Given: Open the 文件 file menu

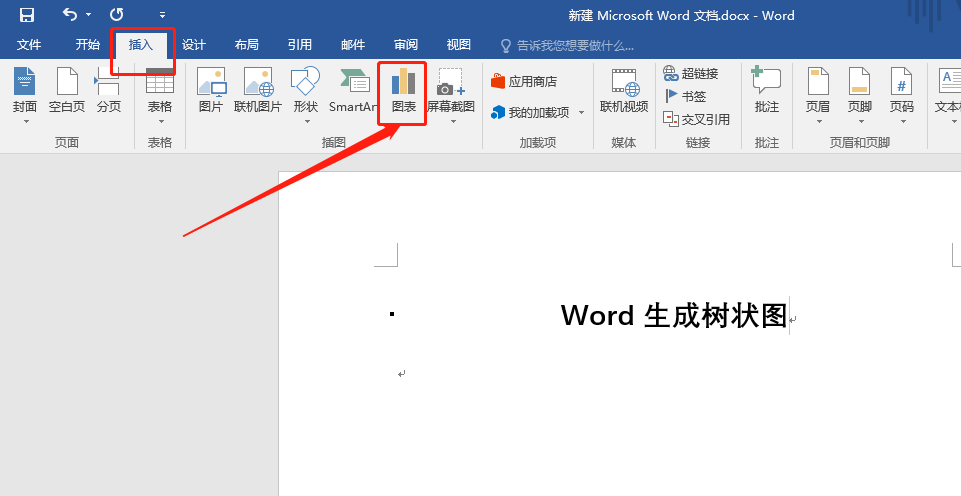Looking at the screenshot, I should point(29,45).
